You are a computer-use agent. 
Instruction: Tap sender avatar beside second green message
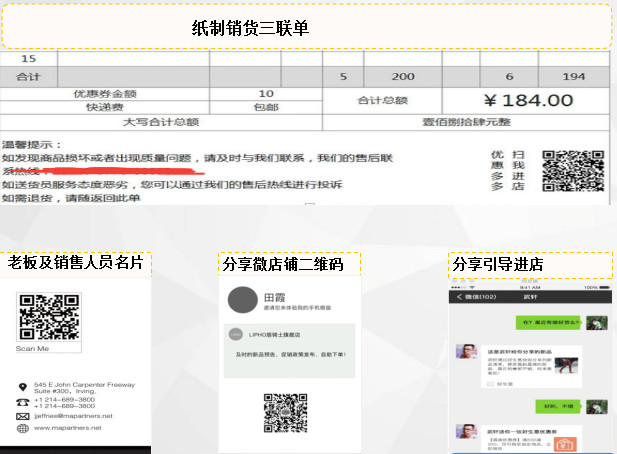(597, 407)
